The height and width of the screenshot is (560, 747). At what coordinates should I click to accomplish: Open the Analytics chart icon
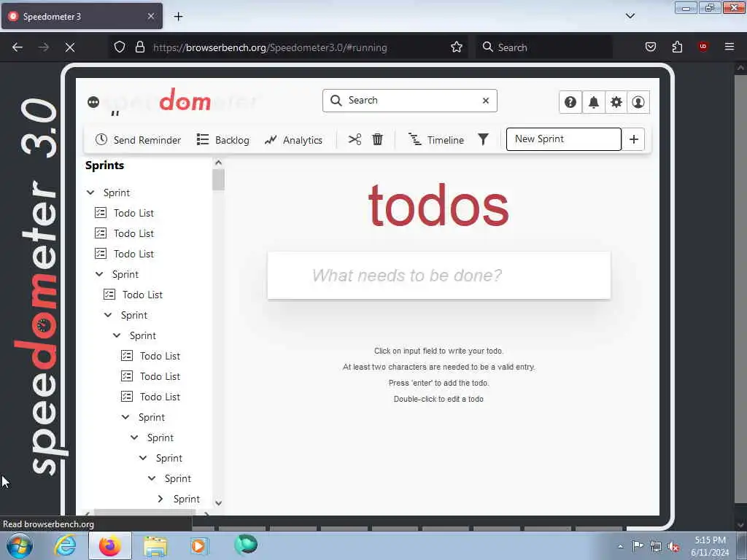tap(271, 139)
